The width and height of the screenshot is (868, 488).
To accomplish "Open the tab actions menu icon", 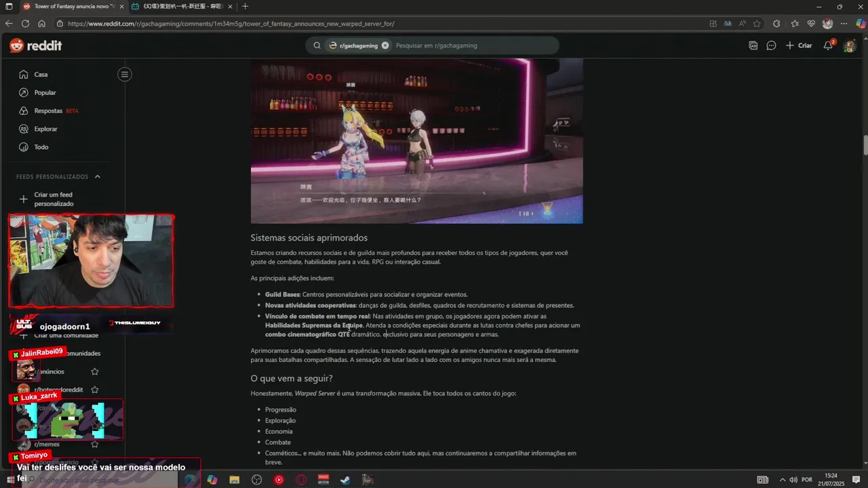I will [x=9, y=6].
